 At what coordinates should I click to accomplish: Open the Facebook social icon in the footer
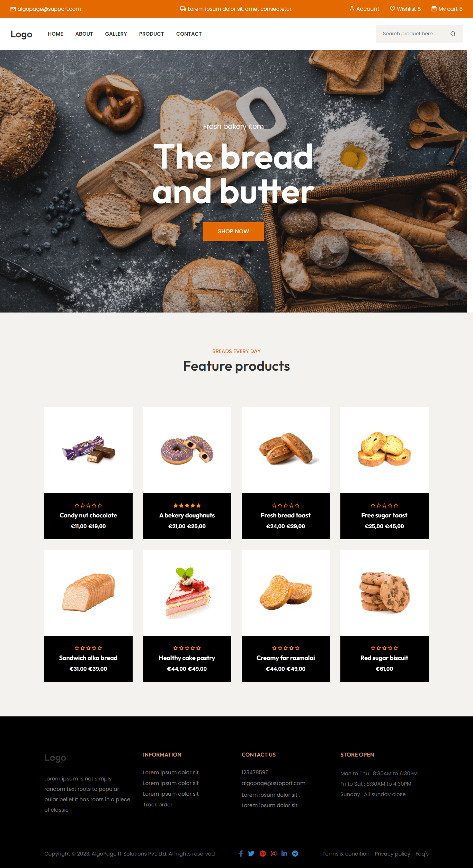(x=241, y=853)
